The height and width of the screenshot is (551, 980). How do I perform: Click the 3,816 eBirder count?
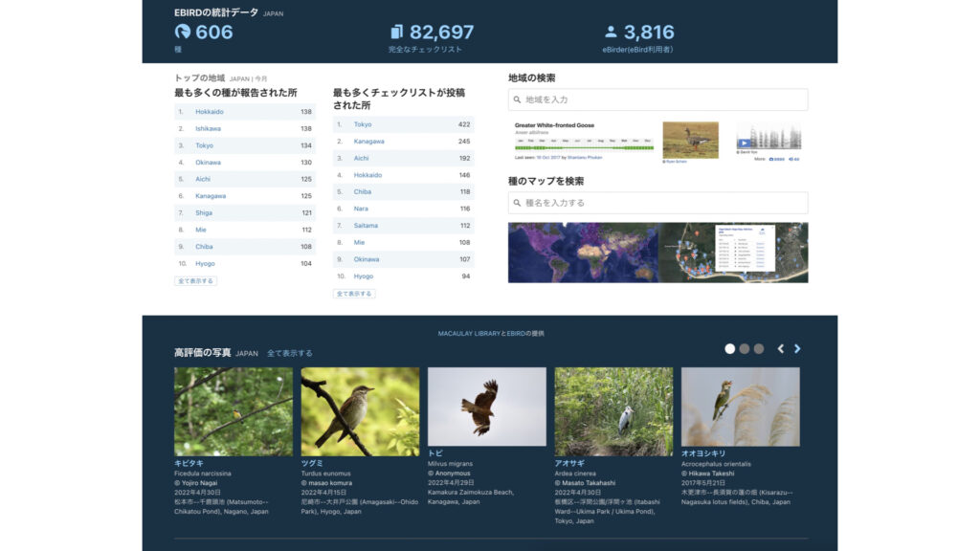point(649,32)
